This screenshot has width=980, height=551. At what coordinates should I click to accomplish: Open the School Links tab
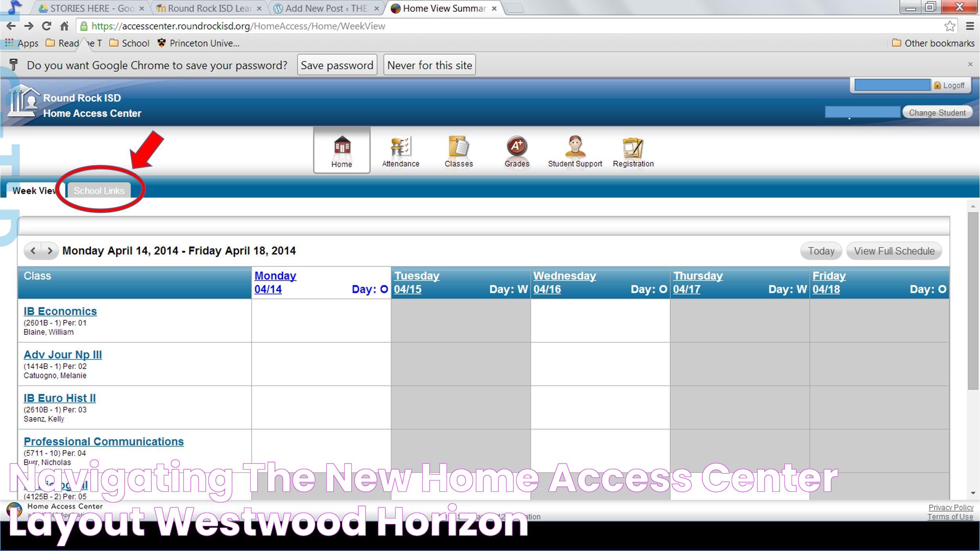click(99, 191)
